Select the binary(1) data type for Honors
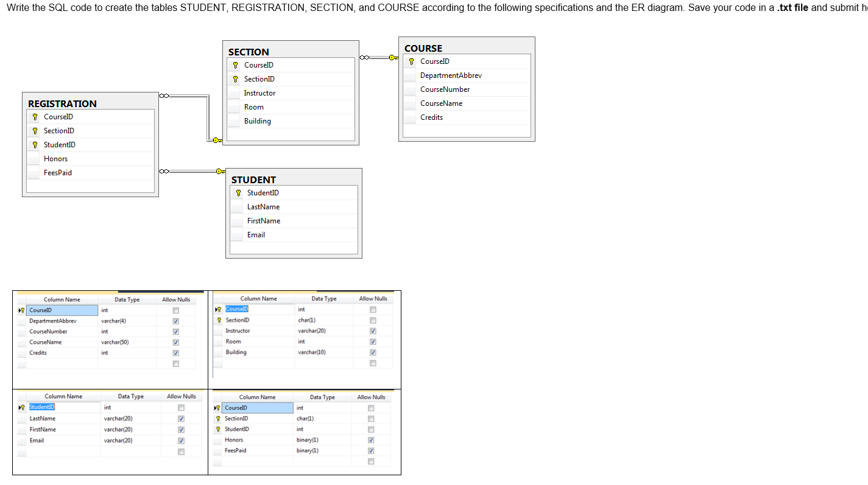This screenshot has width=868, height=485. (323, 440)
